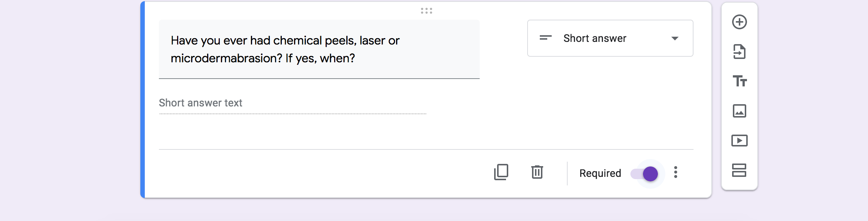Screen dimensions: 868x221
Task: Open the question type dropdown showing Short answer
Action: pos(610,38)
